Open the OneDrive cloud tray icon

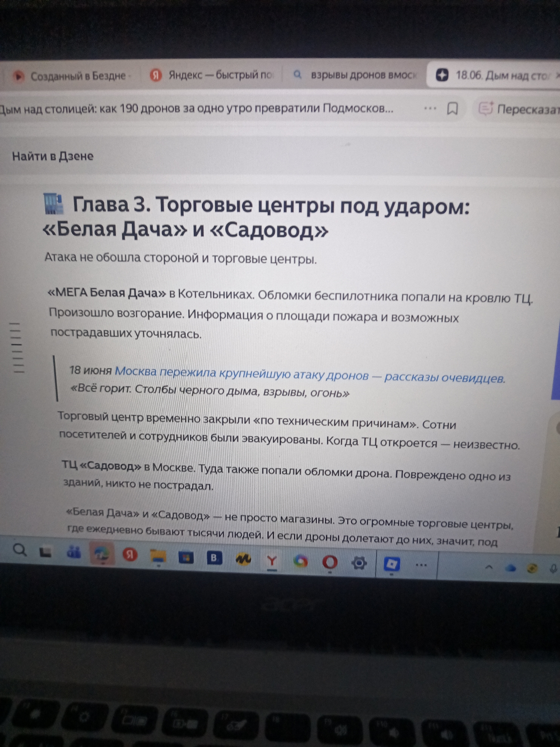point(510,568)
